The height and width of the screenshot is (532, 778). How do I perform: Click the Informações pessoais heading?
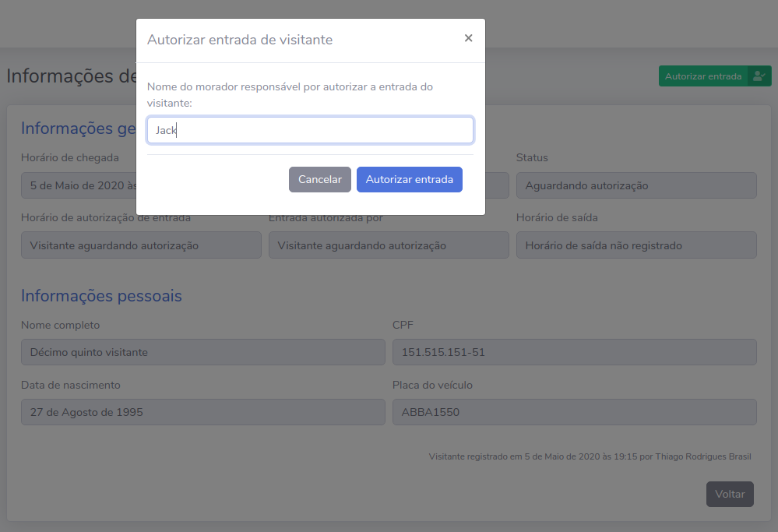[101, 296]
